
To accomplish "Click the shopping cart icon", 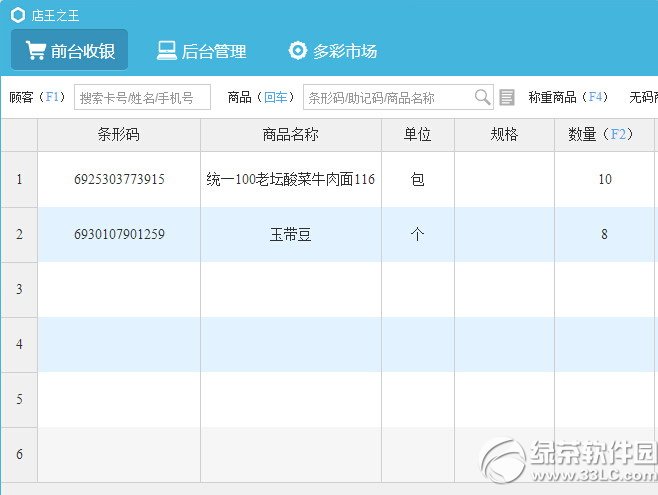I will [x=35, y=50].
